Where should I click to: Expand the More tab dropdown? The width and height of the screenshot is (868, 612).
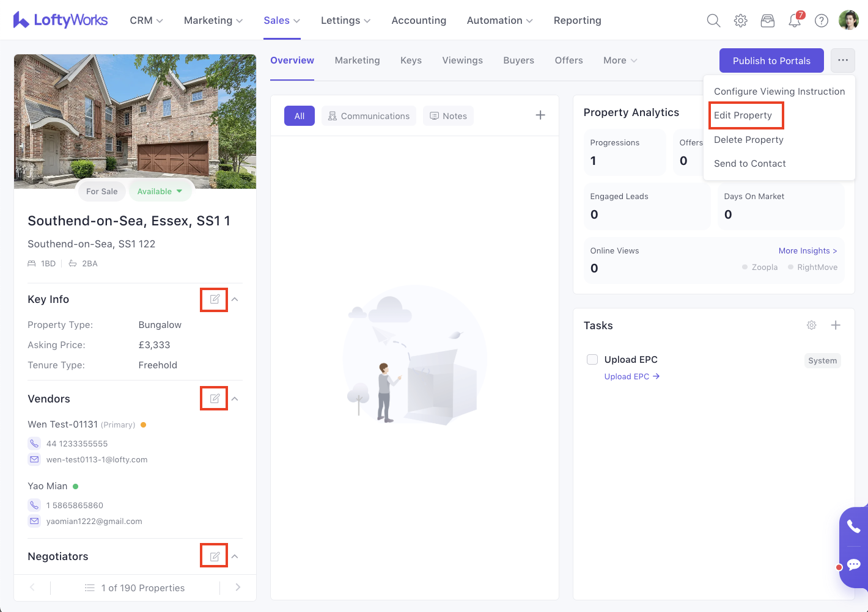coord(620,60)
